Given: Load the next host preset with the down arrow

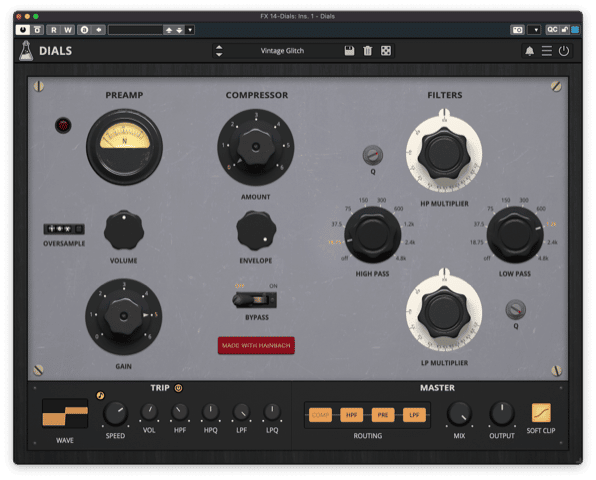Looking at the screenshot, I should [179, 30].
